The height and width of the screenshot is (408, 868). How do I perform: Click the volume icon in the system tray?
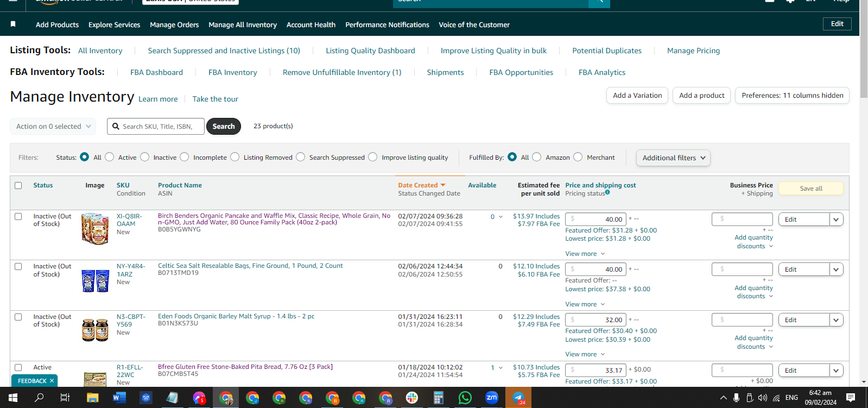click(x=763, y=398)
